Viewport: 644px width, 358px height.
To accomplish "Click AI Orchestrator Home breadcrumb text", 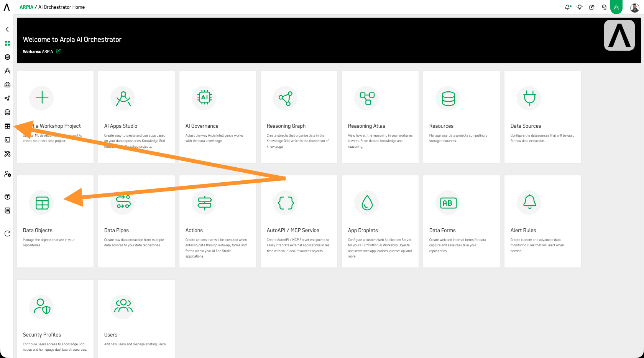I will (x=61, y=7).
